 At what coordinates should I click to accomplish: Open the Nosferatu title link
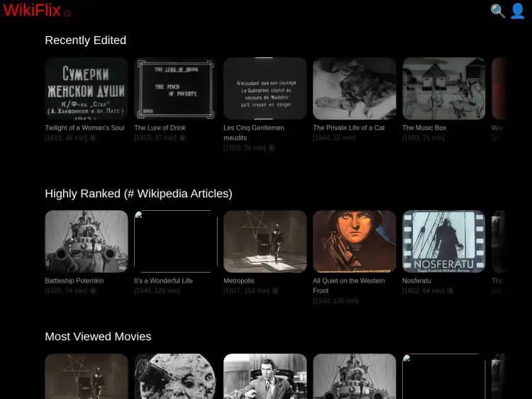tap(416, 281)
